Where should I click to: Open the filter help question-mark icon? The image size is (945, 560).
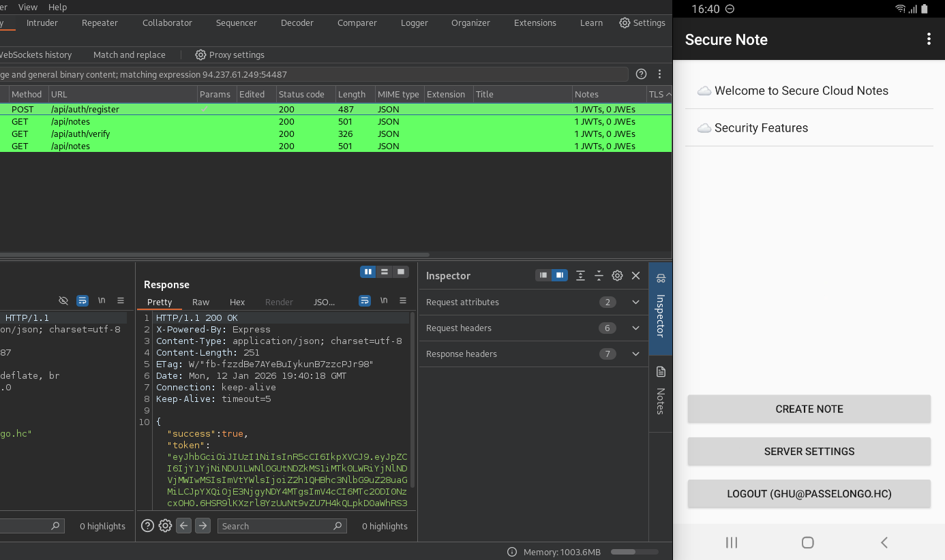coord(641,74)
